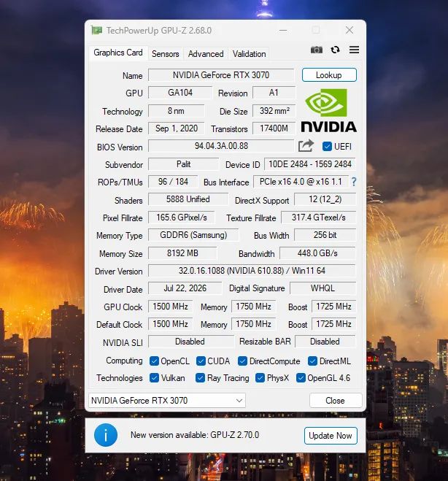The image size is (448, 481).
Task: Open the bus interface help question mark
Action: (x=354, y=182)
